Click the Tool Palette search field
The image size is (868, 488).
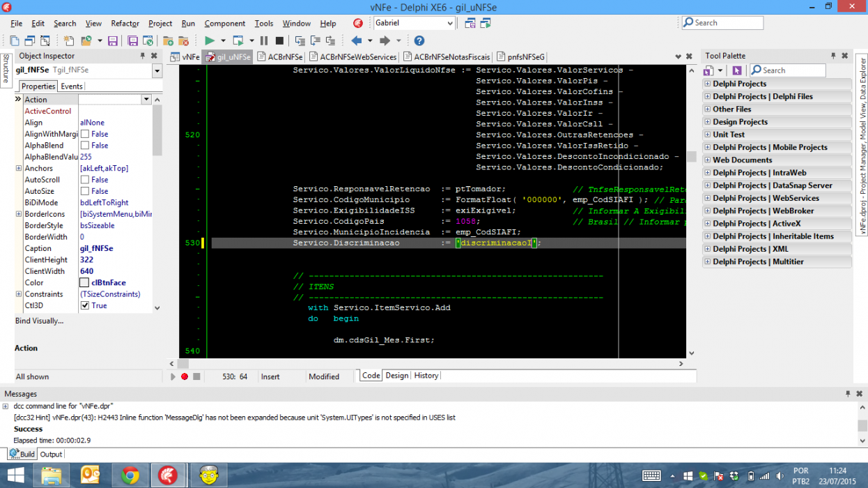coord(788,70)
